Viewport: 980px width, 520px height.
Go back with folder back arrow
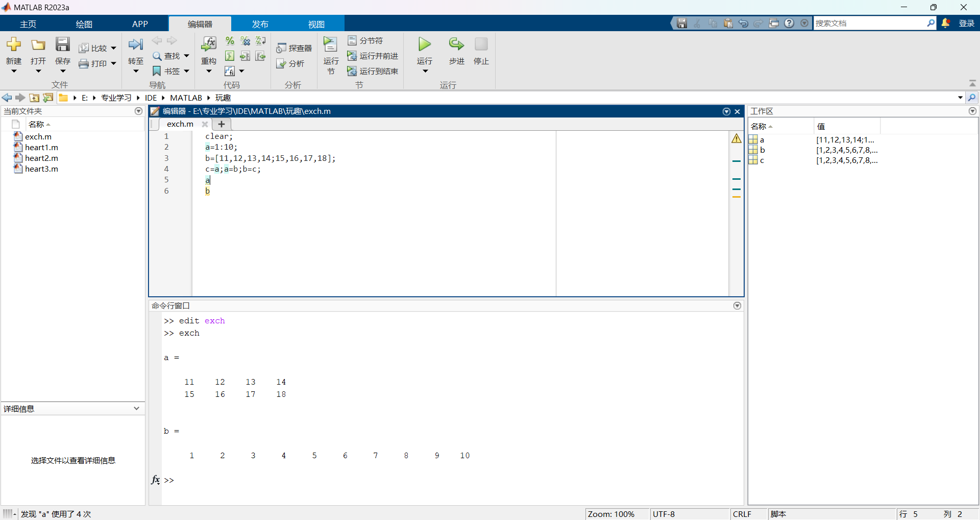pyautogui.click(x=7, y=98)
